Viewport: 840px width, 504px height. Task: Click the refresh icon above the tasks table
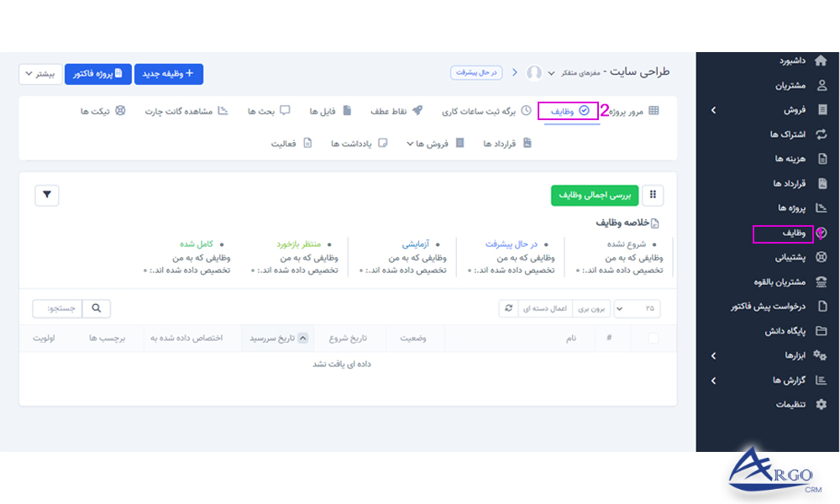[x=511, y=308]
